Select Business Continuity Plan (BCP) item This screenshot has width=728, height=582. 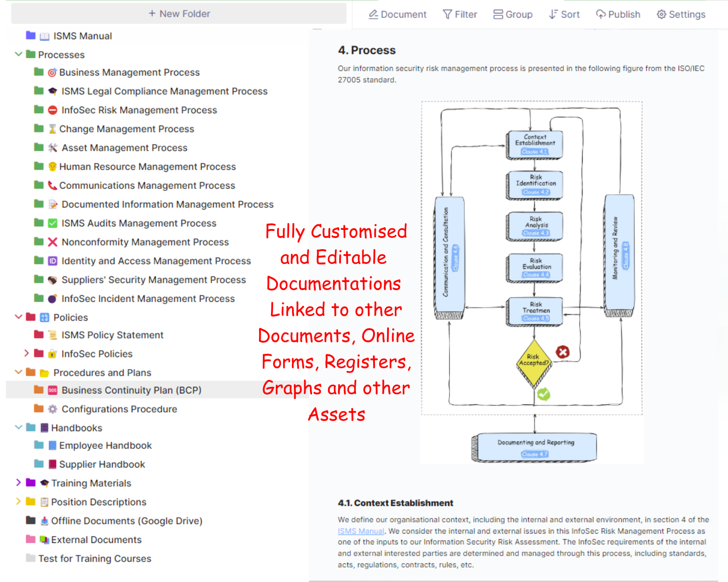pos(131,390)
